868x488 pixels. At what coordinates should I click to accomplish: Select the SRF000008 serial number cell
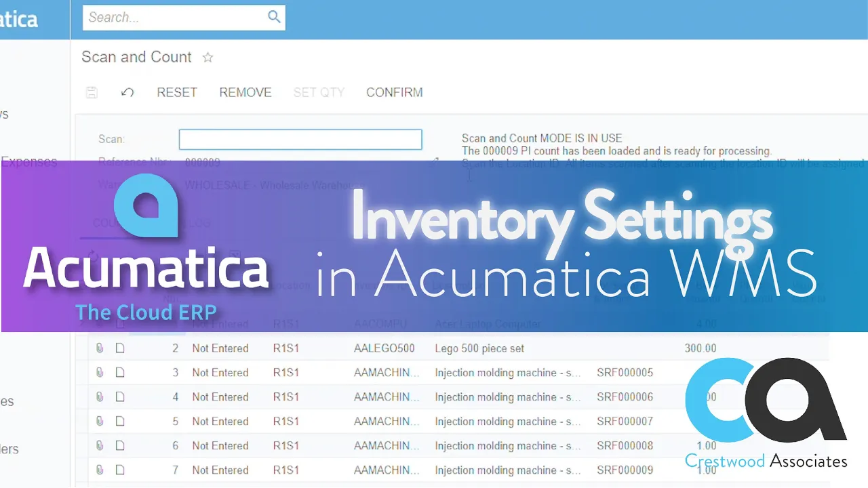625,446
